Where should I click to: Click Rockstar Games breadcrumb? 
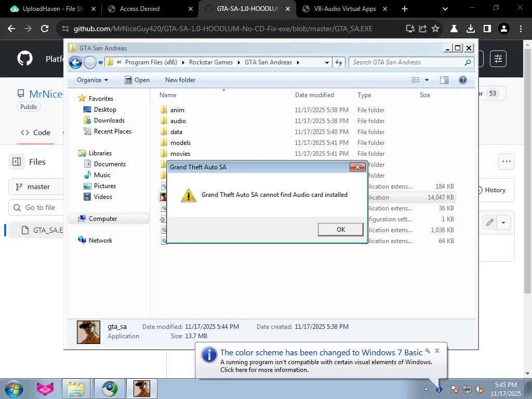pyautogui.click(x=211, y=62)
